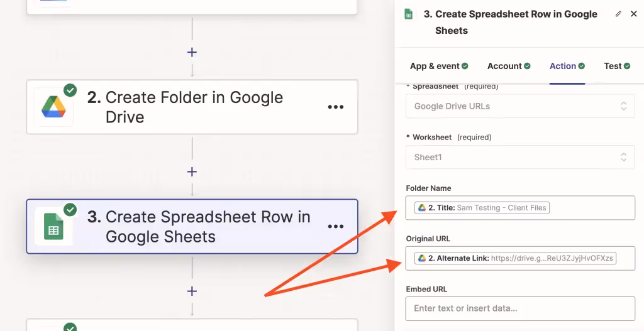Select the '2. Alternate Link' data pill

pos(516,258)
